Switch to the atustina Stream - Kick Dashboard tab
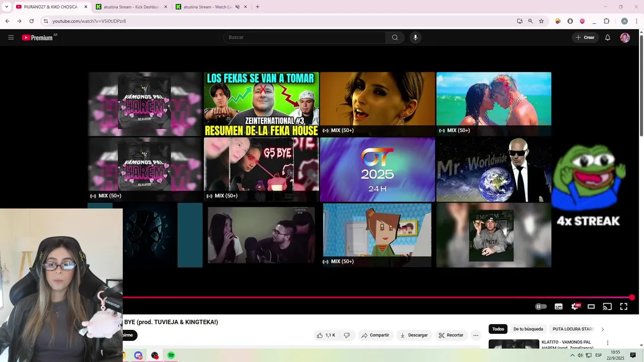644x362 pixels. point(131,7)
